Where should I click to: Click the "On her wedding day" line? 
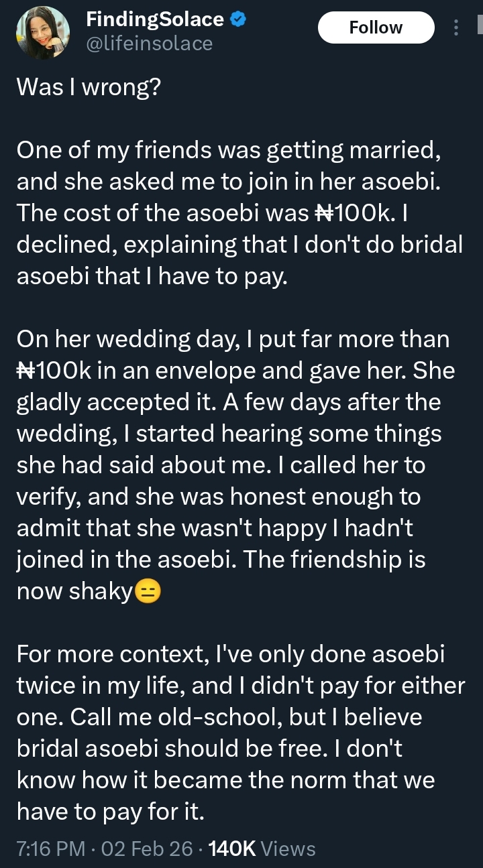232,339
